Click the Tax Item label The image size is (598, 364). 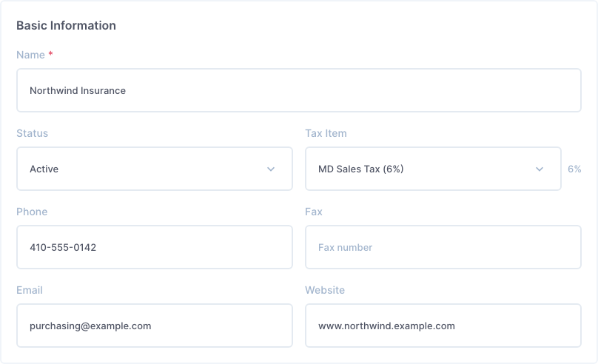326,133
